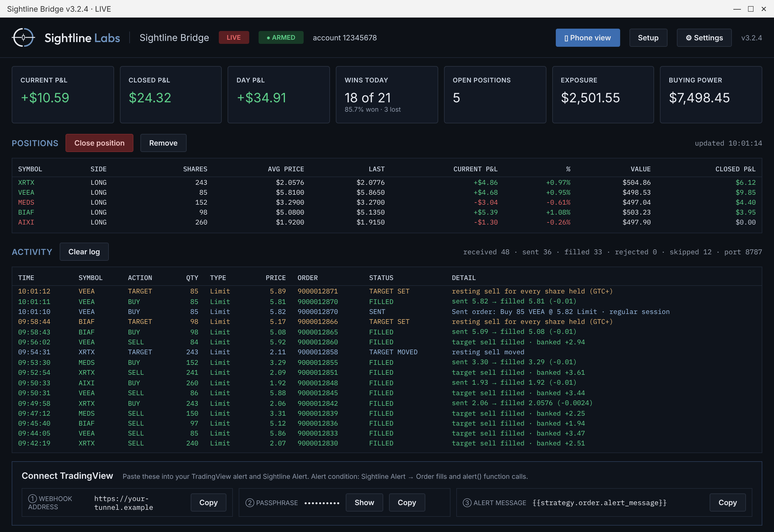Click the STATUS column header in Activity
Screen dimensions: 774x532
pyautogui.click(x=381, y=278)
